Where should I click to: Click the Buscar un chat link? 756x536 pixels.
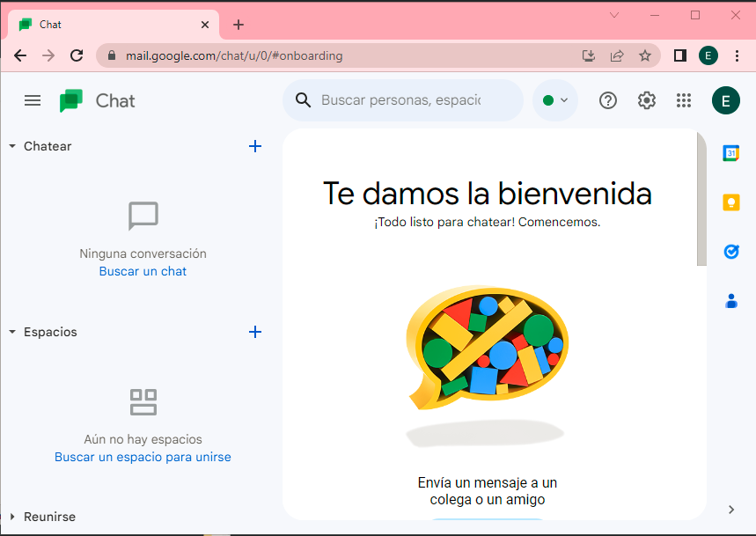143,271
